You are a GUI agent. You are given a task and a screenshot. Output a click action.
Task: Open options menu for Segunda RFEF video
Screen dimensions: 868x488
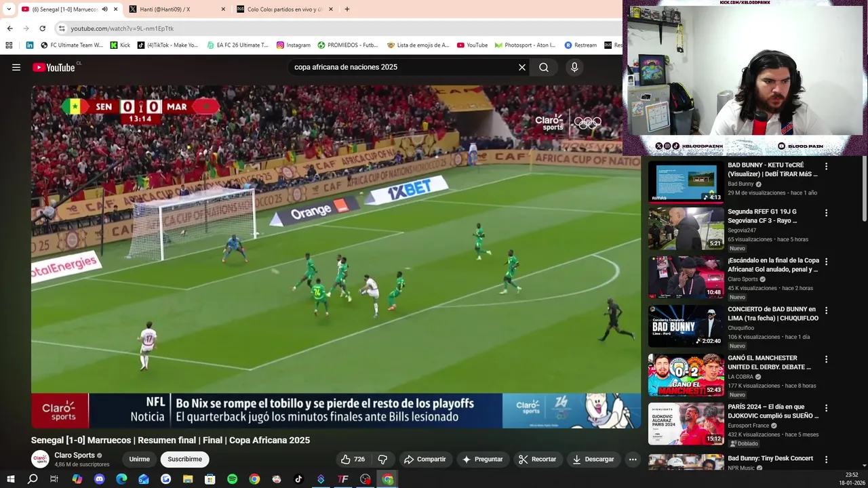(x=826, y=213)
